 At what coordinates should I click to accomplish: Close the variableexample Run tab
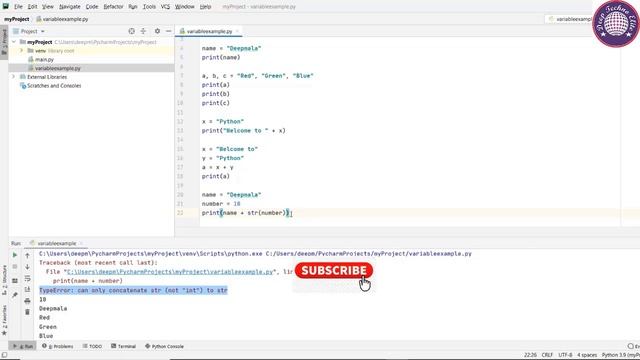coord(81,243)
